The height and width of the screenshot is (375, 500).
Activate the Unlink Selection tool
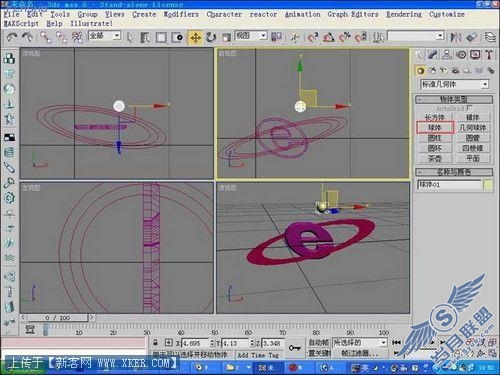click(x=61, y=37)
